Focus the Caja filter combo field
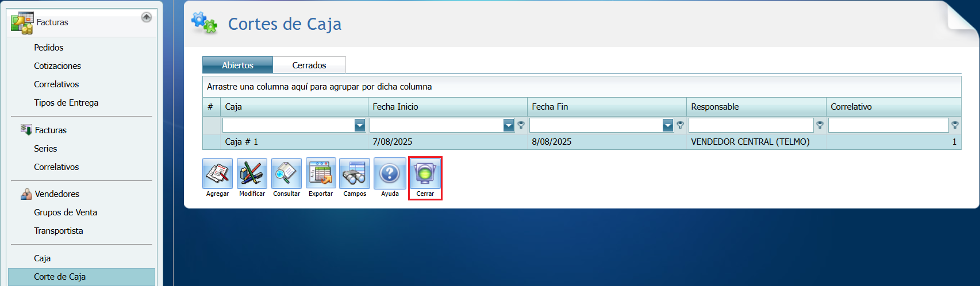The image size is (980, 286). click(289, 125)
